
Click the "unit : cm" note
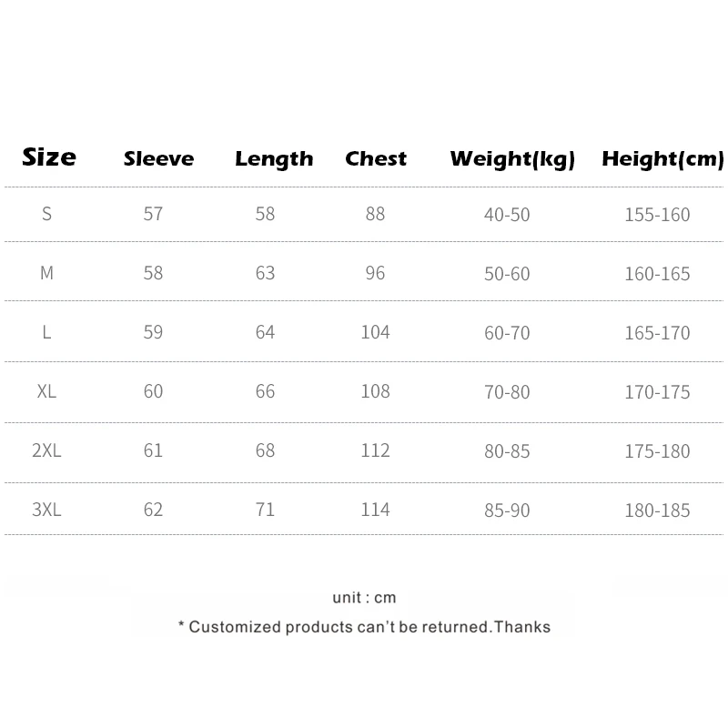[x=364, y=598]
